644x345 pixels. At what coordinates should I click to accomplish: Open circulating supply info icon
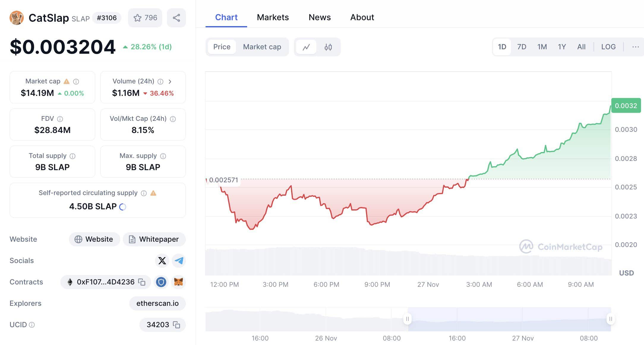[144, 193]
